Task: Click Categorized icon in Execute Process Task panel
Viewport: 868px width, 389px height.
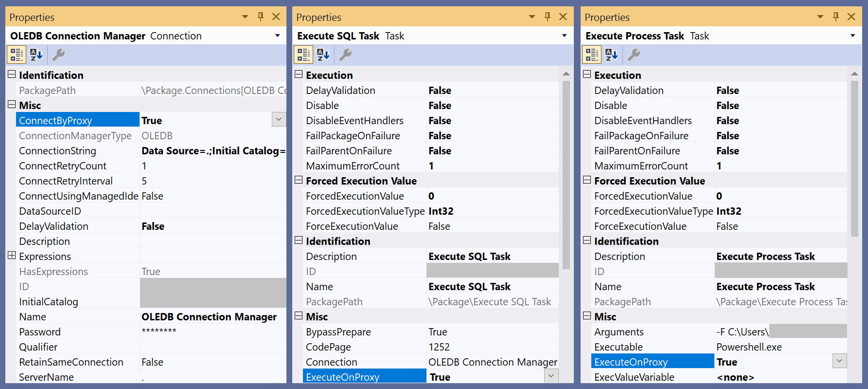Action: (x=592, y=55)
